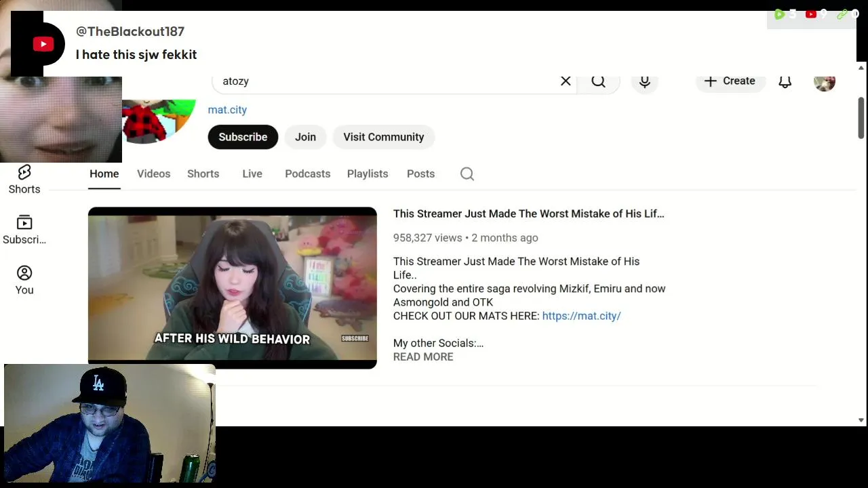The width and height of the screenshot is (868, 488).
Task: Start voice search with the microphone icon
Action: [x=645, y=82]
